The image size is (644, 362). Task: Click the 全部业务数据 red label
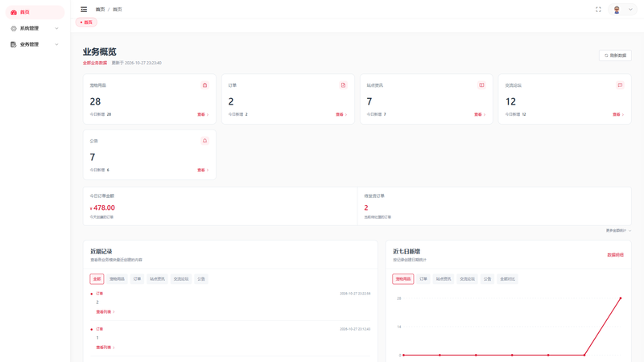(x=95, y=63)
